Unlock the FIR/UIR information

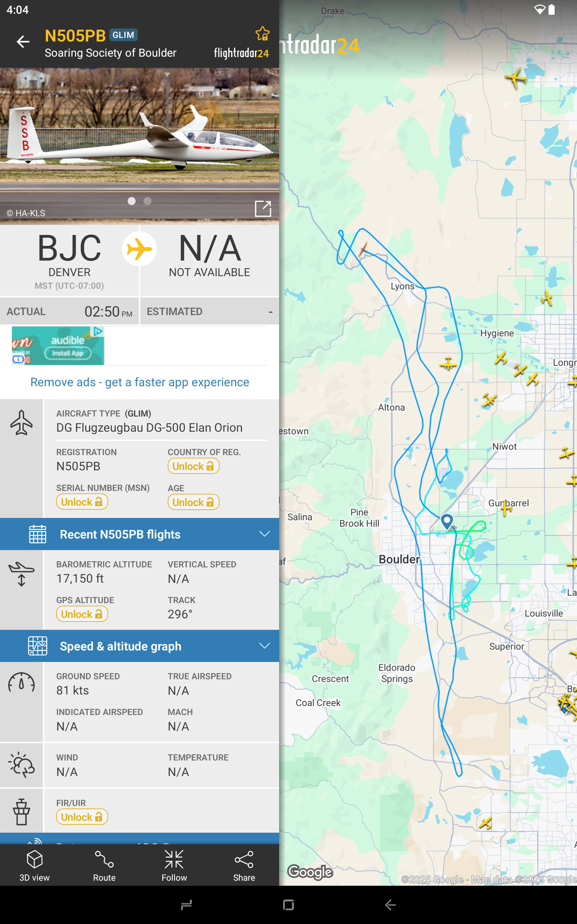[x=82, y=817]
